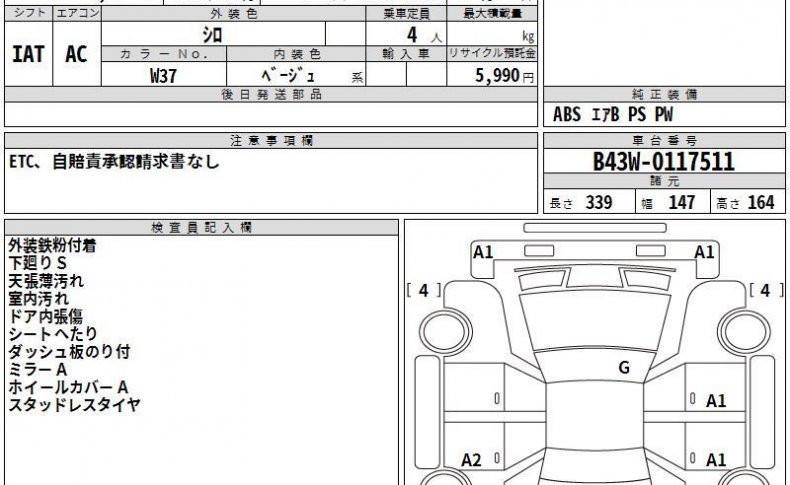Click the seating capacity value 4 人

point(424,35)
